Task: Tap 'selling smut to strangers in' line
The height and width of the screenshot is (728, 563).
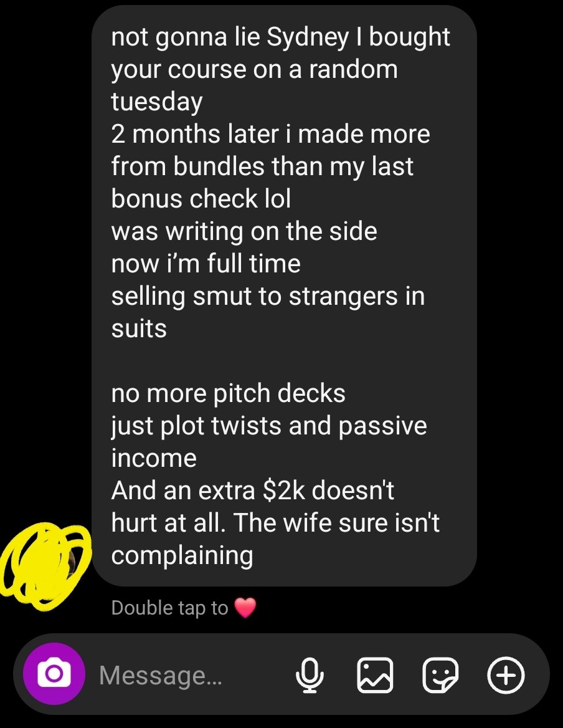Action: click(x=268, y=296)
